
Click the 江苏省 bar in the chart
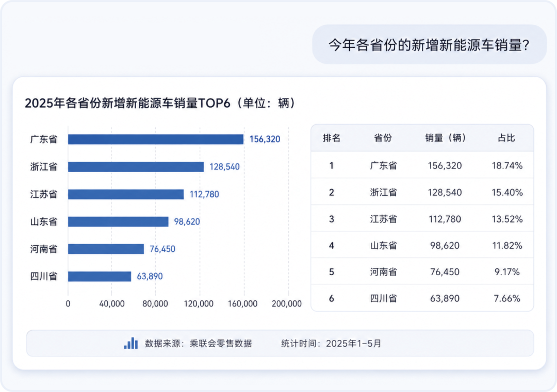[126, 194]
